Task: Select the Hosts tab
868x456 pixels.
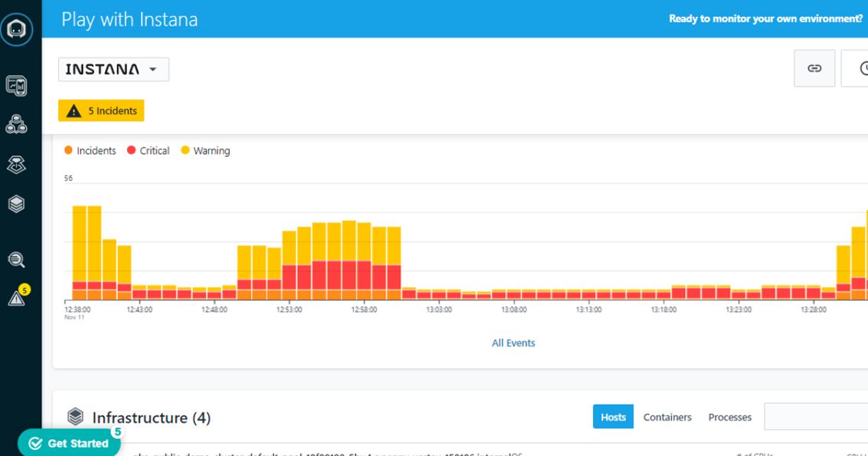Action: (613, 417)
